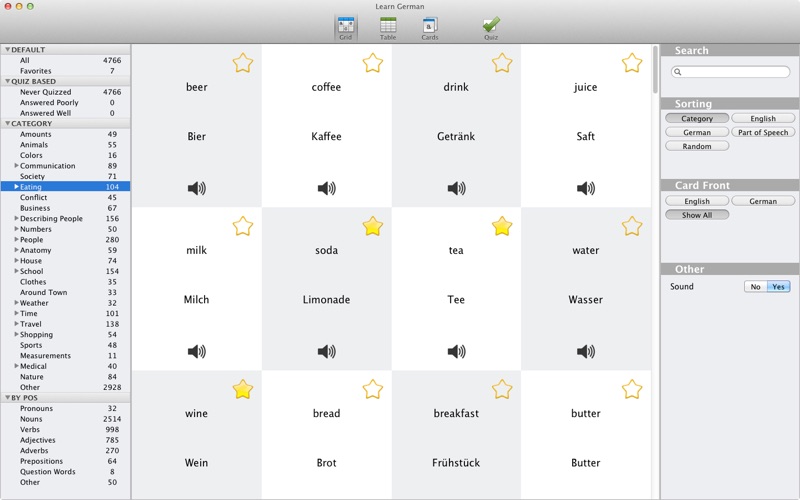The height and width of the screenshot is (500, 800).
Task: Select the Verbs part of speech
Action: coord(65,429)
